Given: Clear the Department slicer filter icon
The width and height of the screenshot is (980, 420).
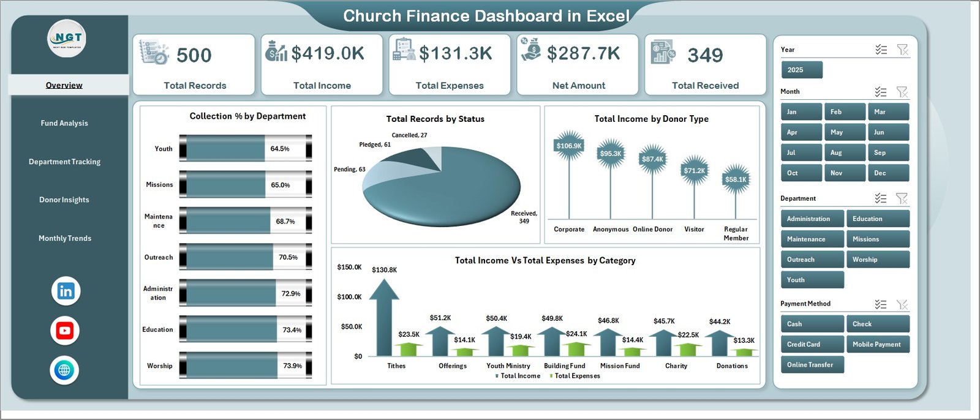Looking at the screenshot, I should pyautogui.click(x=902, y=198).
